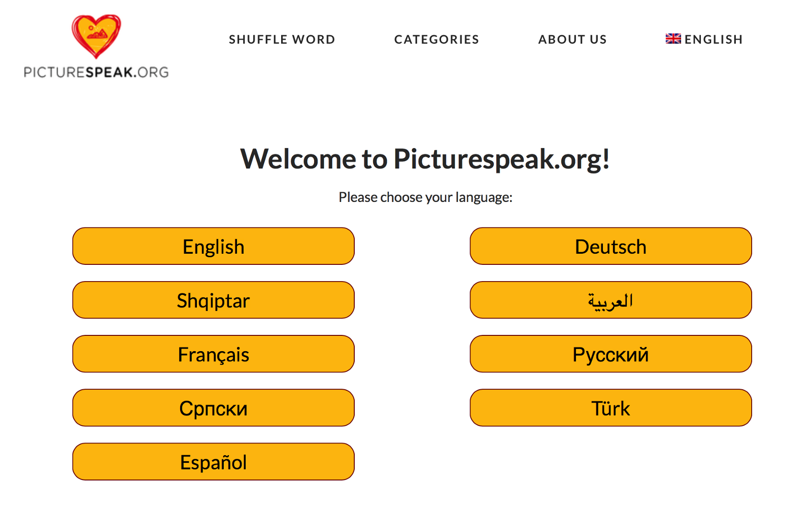Image resolution: width=812 pixels, height=513 pixels.
Task: Choose the English language button
Action: pos(213,247)
